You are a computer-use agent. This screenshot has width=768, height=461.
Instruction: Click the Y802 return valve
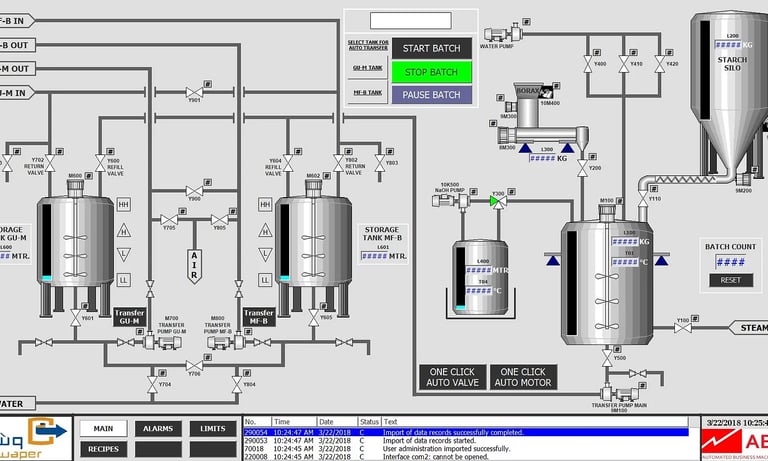(x=338, y=163)
